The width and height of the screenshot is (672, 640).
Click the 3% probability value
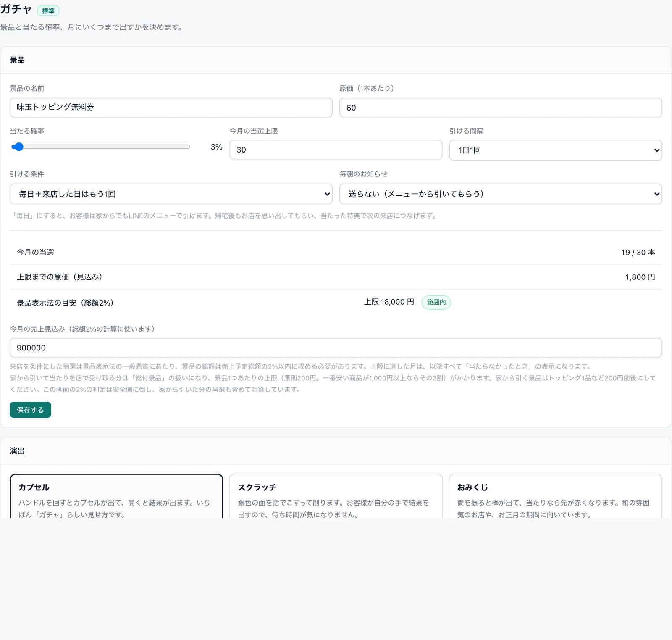pos(216,147)
